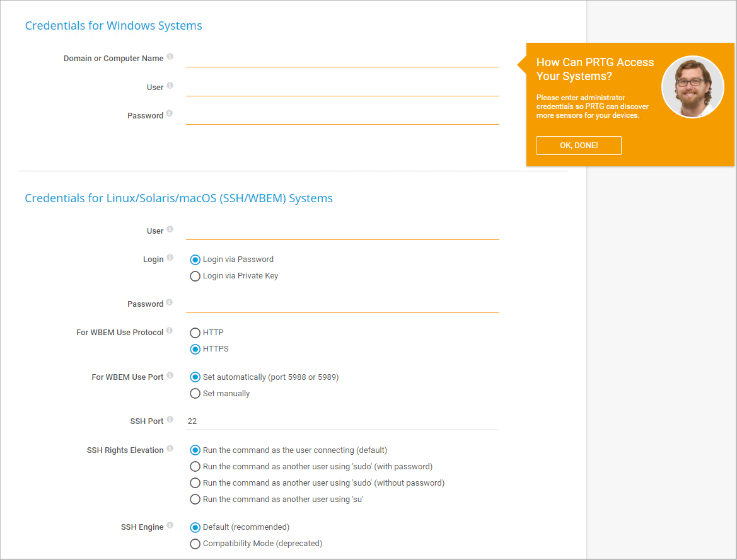Click info icon beside SSH Engine label
Viewport: 737px width, 560px height.
coord(170,525)
